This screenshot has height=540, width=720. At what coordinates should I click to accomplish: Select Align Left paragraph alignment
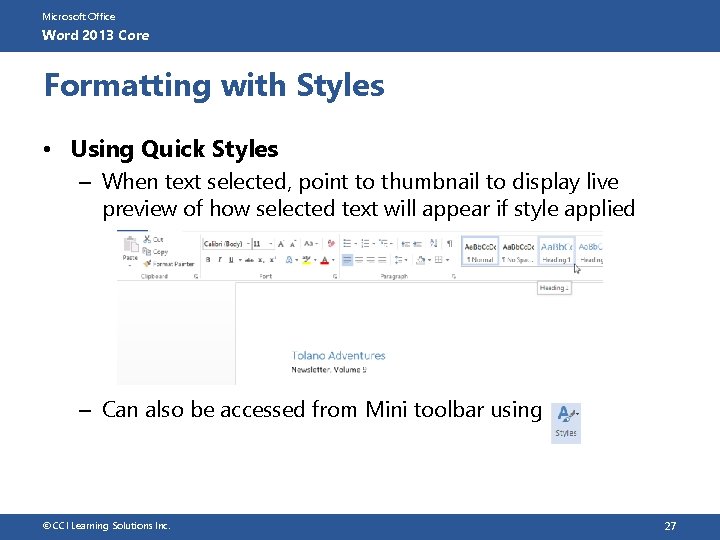[x=348, y=260]
